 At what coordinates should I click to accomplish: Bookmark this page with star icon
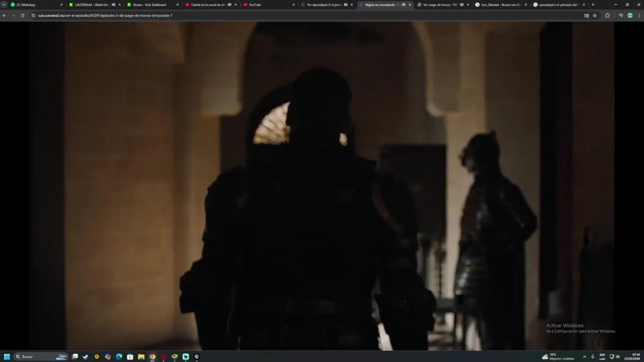click(595, 16)
